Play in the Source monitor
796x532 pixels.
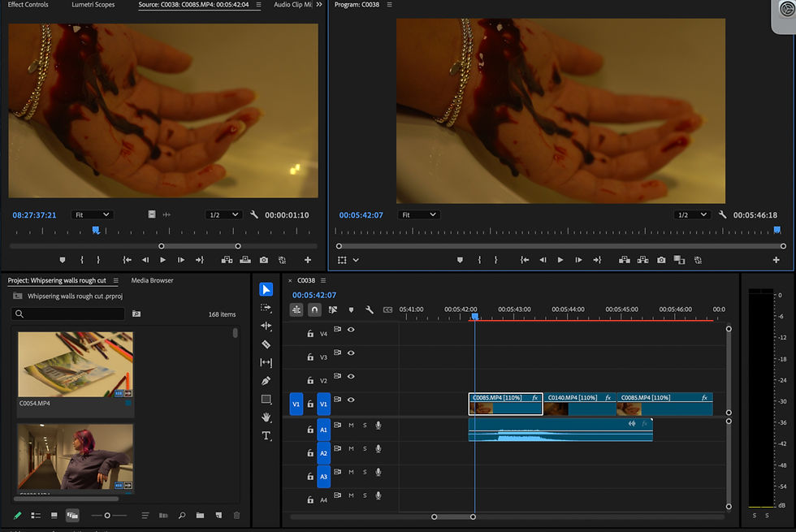[x=162, y=260]
